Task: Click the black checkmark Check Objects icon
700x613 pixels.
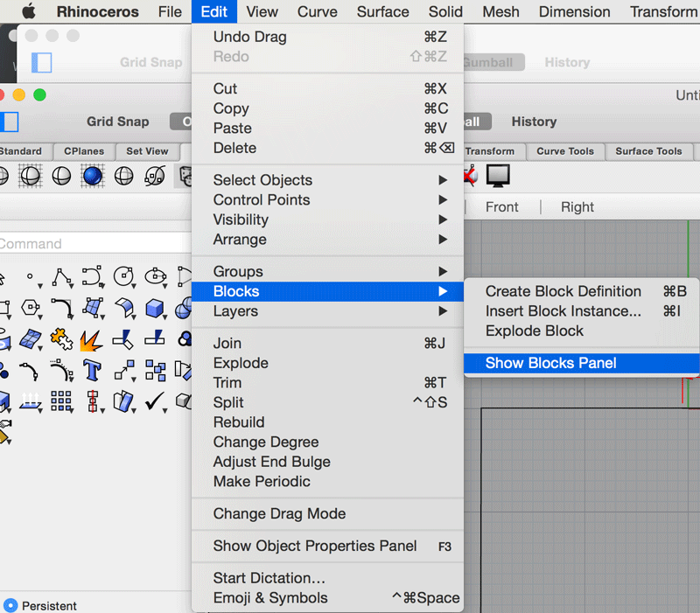Action: click(x=155, y=401)
